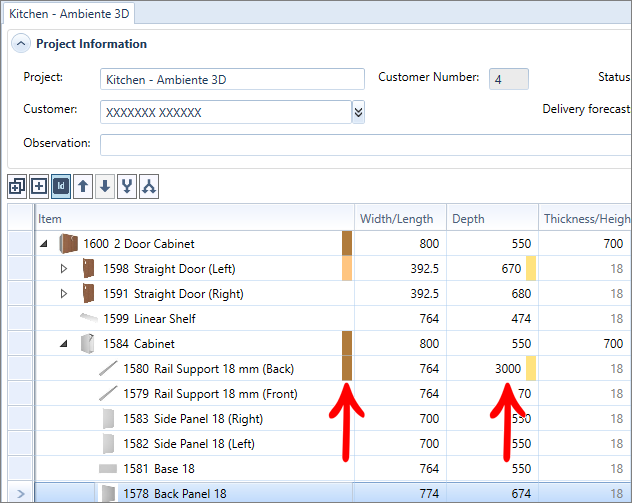
Task: Click the add item plus icon
Action: pos(39,187)
